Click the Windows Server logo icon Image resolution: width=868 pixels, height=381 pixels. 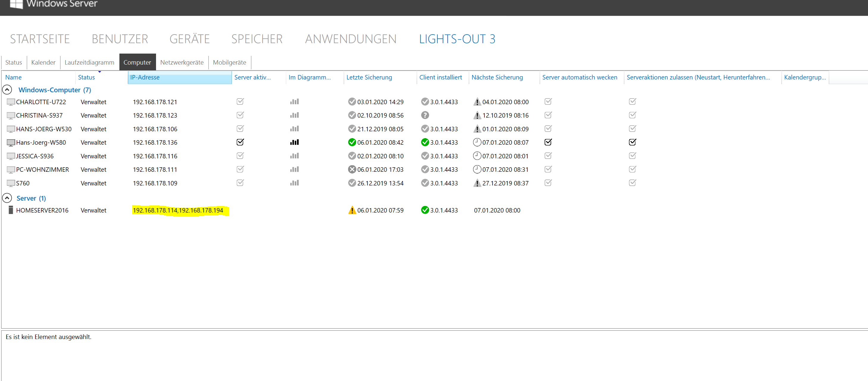point(16,4)
